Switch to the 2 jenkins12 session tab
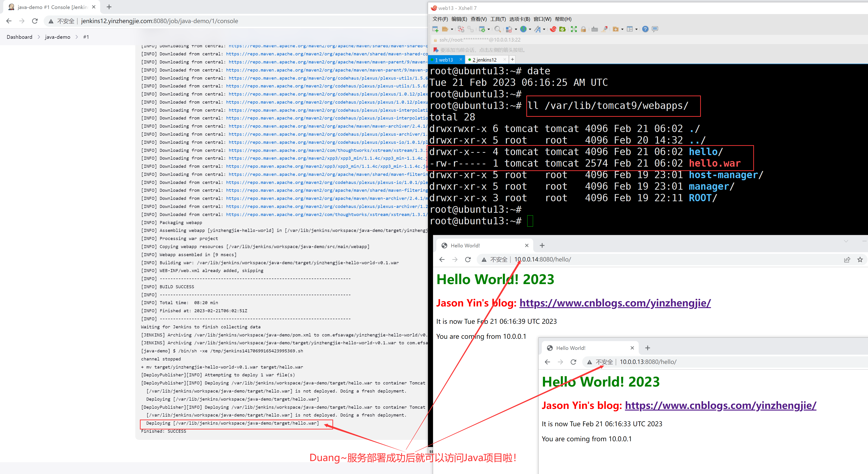Viewport: 868px width, 474px height. (484, 60)
